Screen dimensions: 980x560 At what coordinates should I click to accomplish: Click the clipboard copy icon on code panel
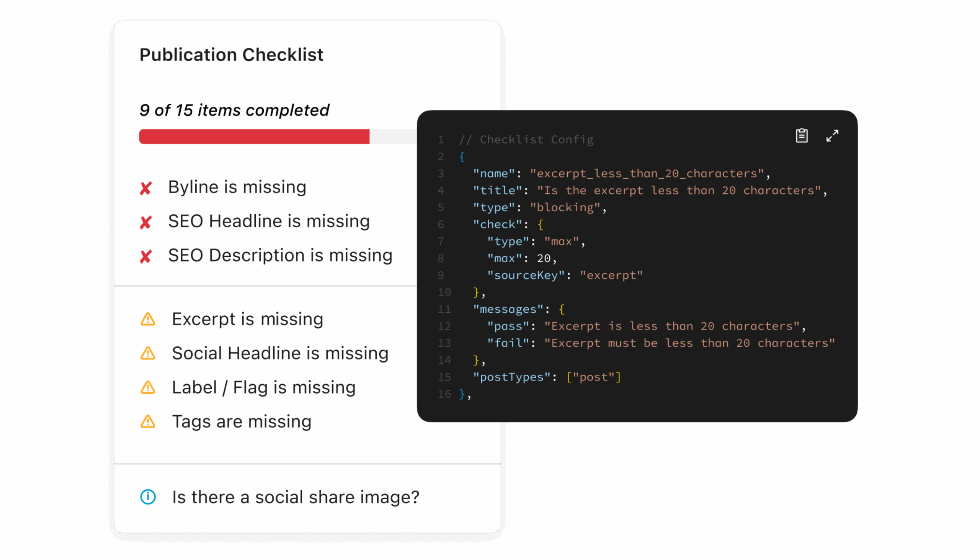coord(801,136)
